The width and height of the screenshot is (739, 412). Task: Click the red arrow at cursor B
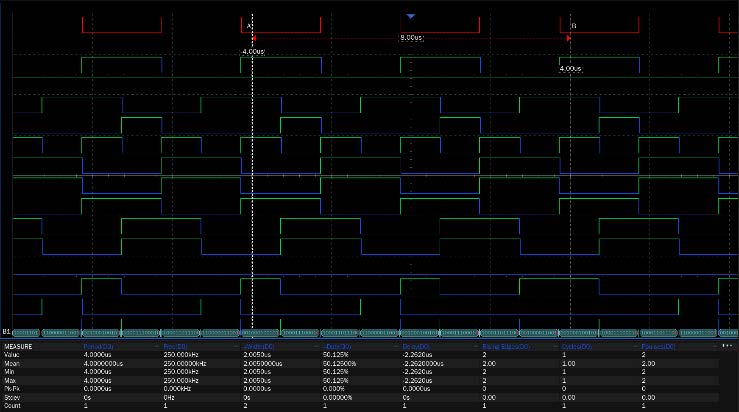(568, 37)
